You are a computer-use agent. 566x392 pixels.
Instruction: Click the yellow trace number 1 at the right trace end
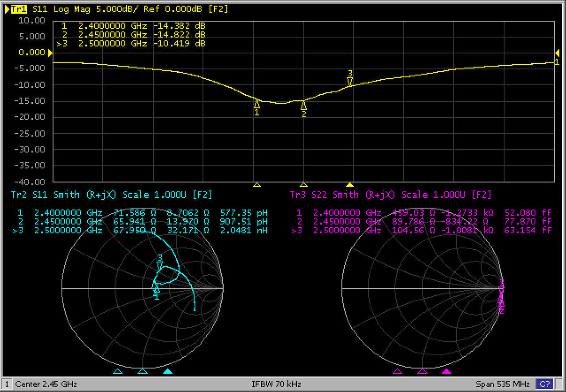click(557, 62)
